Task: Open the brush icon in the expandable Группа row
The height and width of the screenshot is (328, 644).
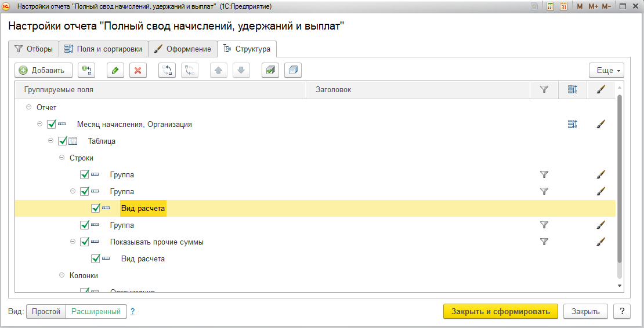Action: [601, 191]
